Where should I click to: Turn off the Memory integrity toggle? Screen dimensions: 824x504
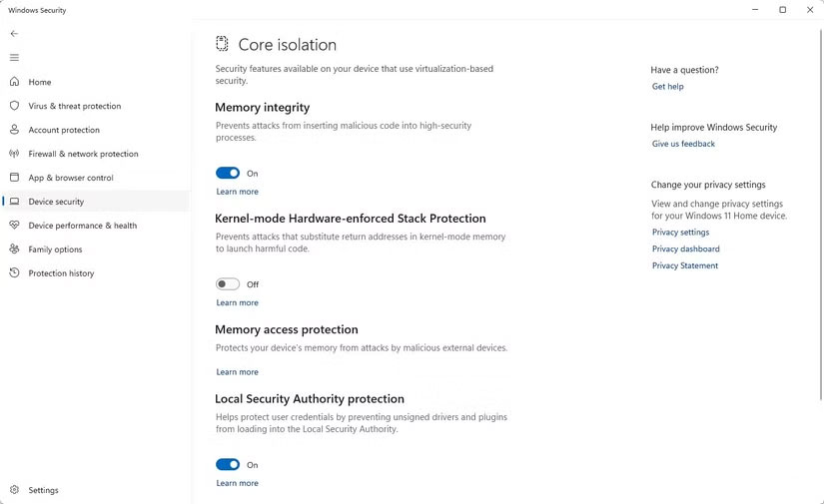228,174
